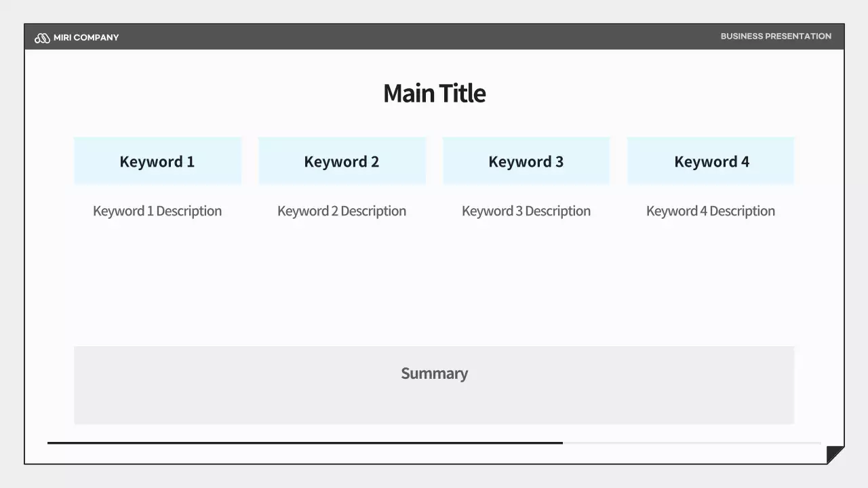The image size is (868, 488).
Task: Select the MIRI COMPANY header text
Action: 86,38
